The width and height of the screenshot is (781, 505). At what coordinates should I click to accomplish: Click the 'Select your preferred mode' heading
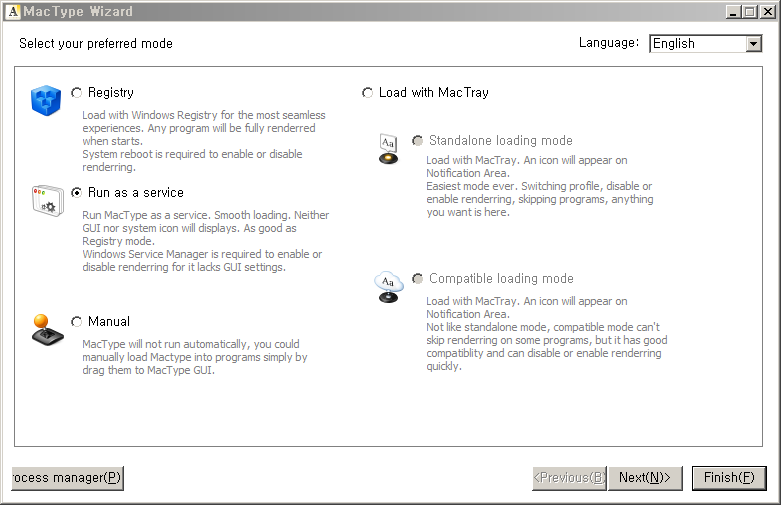(96, 44)
